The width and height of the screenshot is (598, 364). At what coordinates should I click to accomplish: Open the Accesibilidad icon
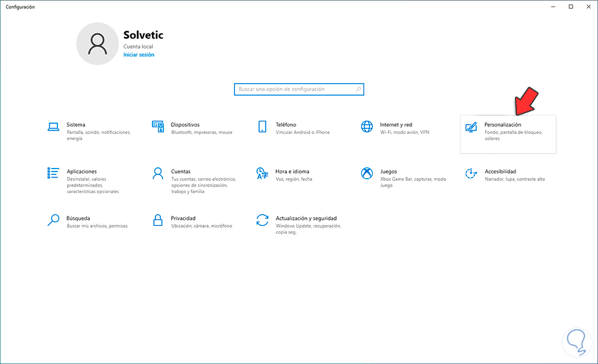[x=471, y=173]
